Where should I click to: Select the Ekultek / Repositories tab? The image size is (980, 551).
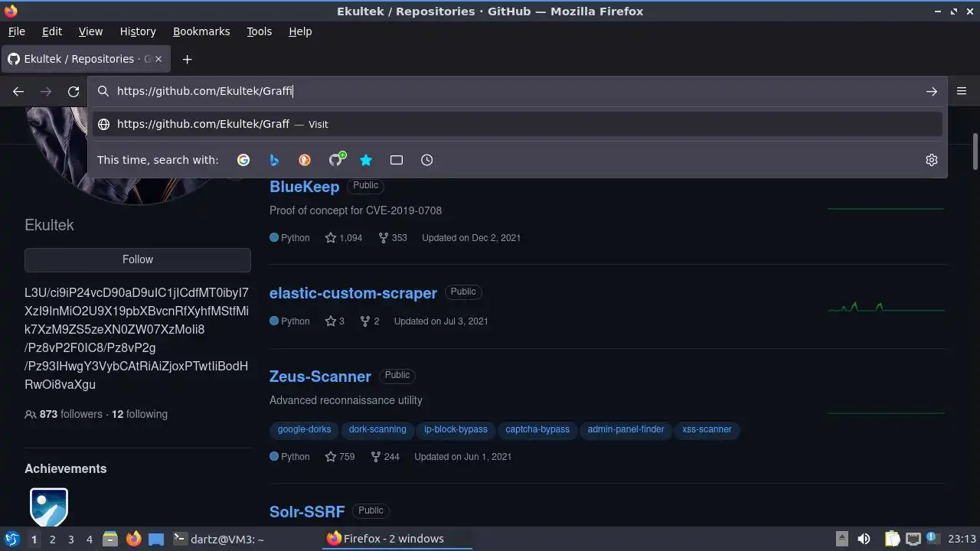[86, 59]
